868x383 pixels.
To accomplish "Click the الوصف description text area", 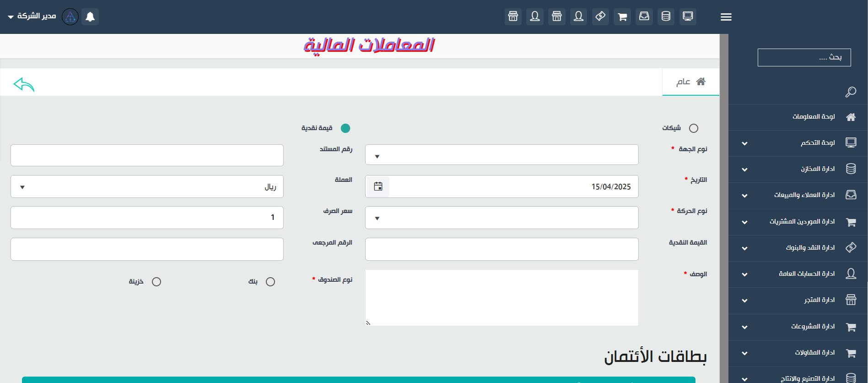I will coord(501,298).
